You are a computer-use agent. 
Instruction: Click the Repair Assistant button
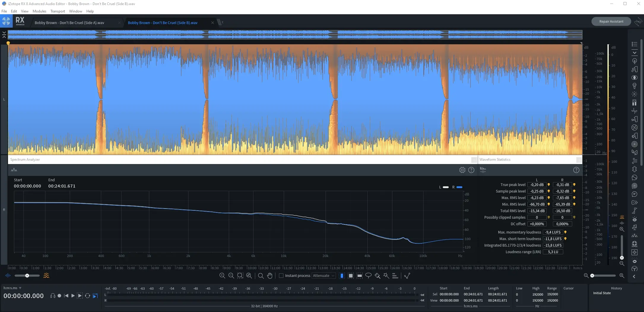pyautogui.click(x=611, y=21)
